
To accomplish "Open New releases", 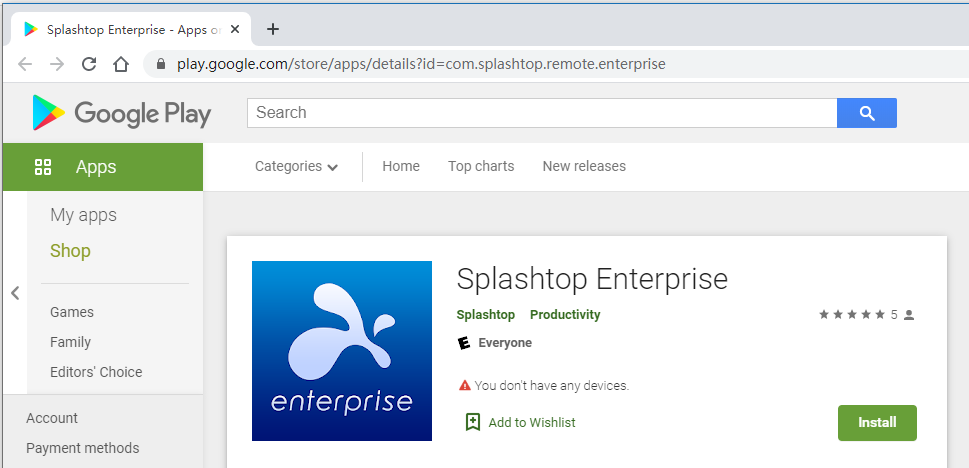I will pos(584,166).
